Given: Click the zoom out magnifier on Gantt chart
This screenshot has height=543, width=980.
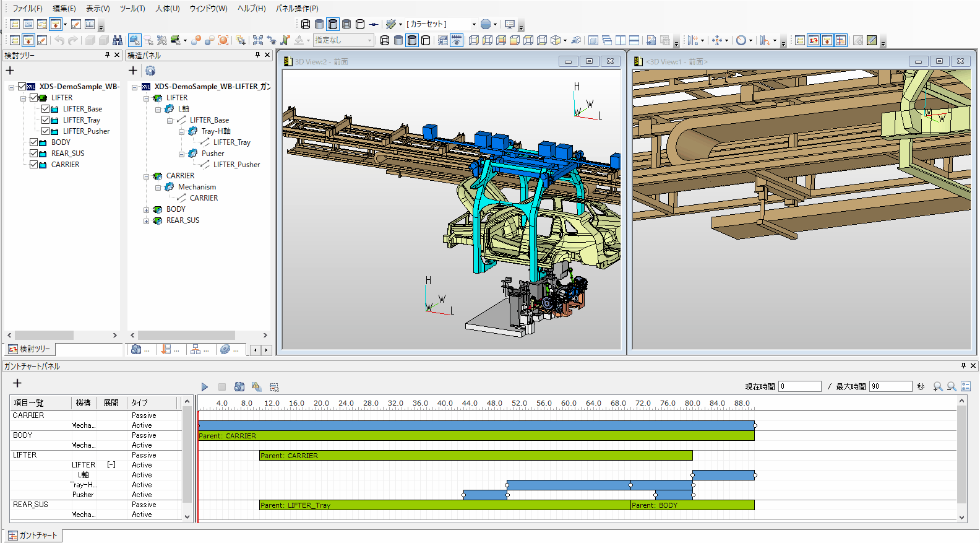Looking at the screenshot, I should pos(952,386).
